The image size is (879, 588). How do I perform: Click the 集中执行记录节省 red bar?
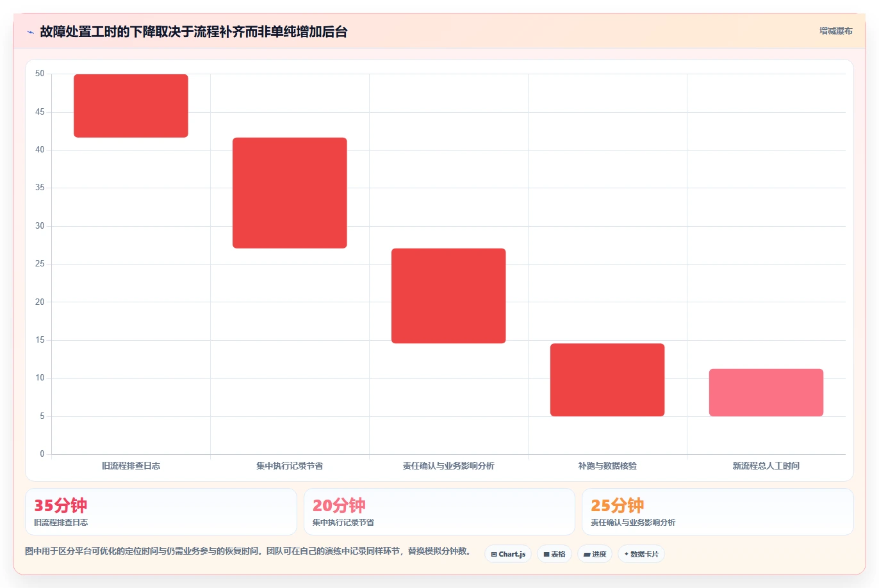coord(290,193)
